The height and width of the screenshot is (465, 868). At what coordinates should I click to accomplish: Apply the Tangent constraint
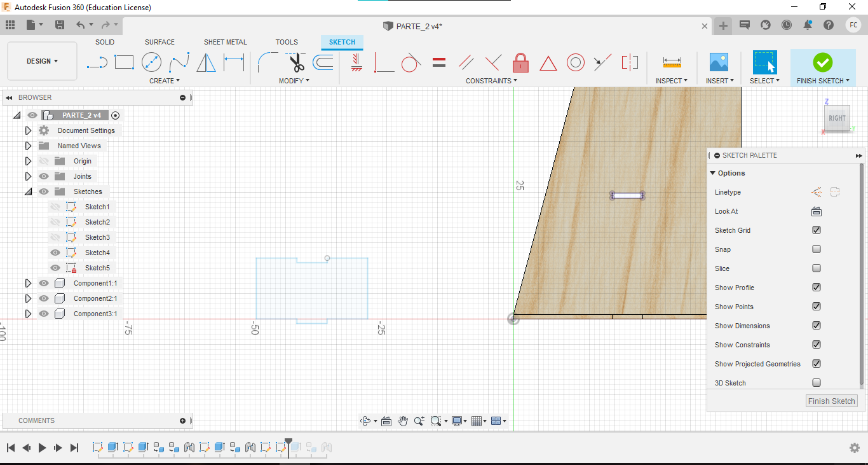coord(411,62)
